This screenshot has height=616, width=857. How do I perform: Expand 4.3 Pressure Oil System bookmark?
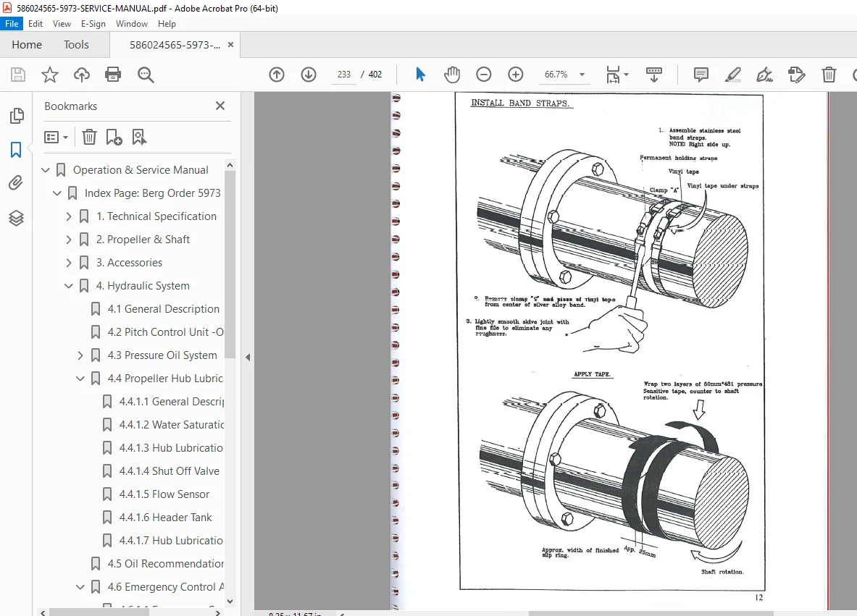80,355
